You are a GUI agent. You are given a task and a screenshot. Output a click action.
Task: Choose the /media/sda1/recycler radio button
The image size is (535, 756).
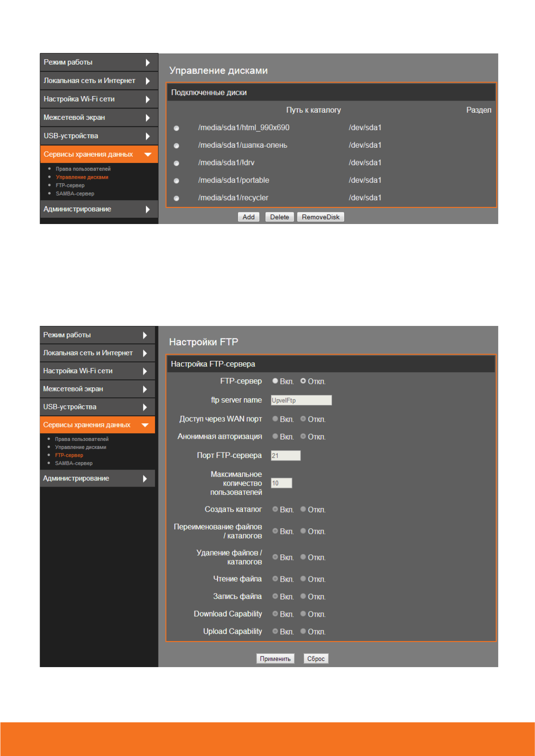[x=177, y=198]
